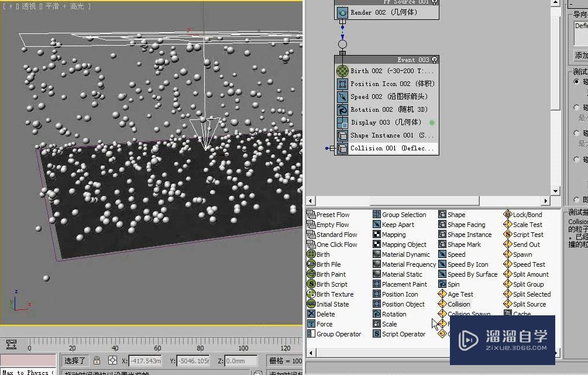Viewport: 588px width, 375px height.
Task: Pick the Collision test in depot
Action: [454, 304]
